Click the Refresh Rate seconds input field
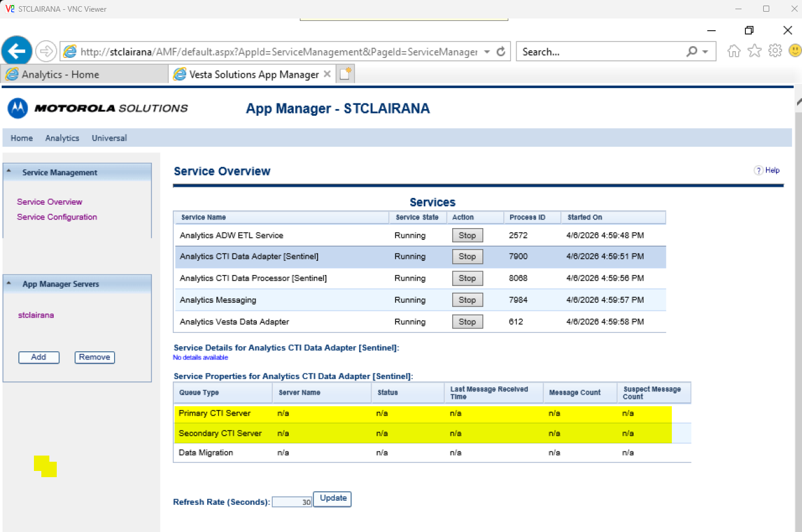This screenshot has width=802, height=532. [x=292, y=502]
